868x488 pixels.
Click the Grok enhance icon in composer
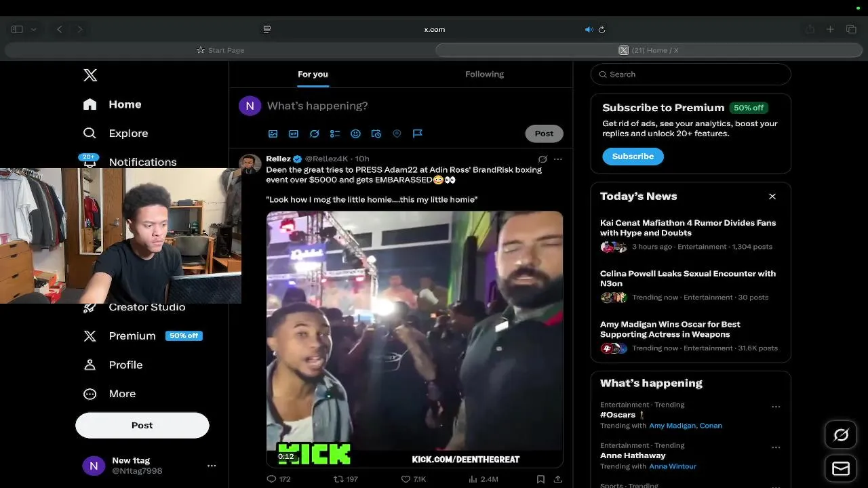315,134
